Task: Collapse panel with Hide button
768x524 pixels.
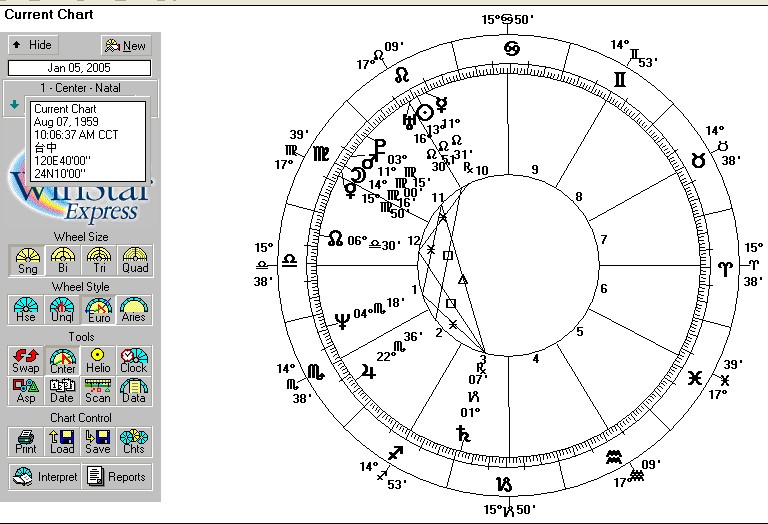Action: [x=33, y=45]
